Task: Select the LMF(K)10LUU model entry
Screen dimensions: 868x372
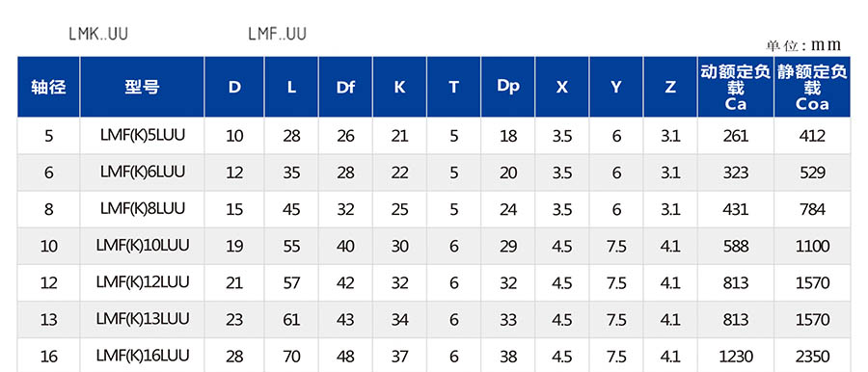Action: pos(143,245)
